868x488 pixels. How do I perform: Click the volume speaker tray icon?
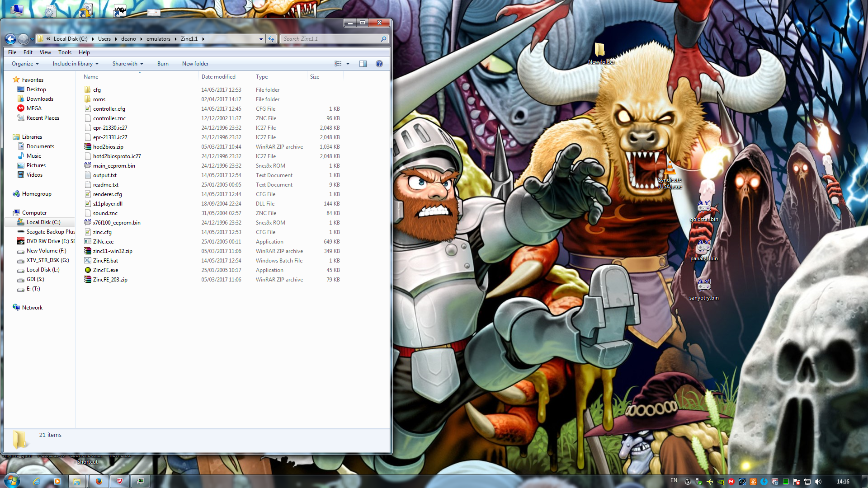click(818, 482)
